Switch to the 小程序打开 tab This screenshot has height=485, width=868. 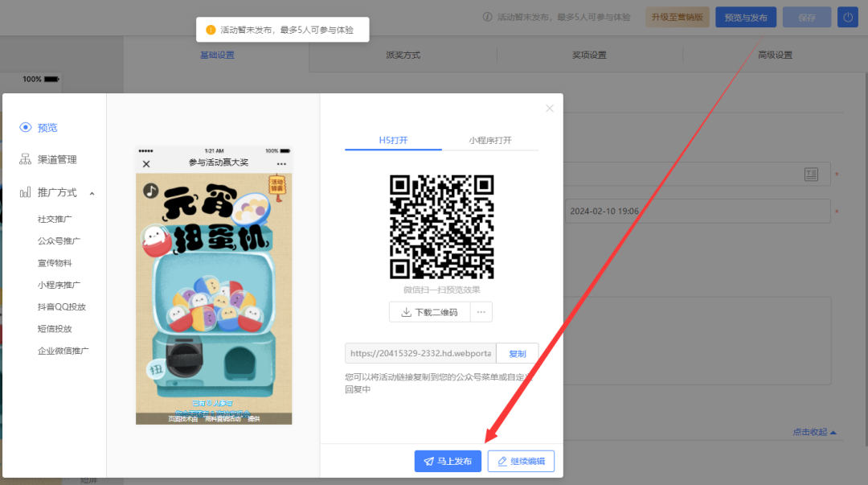pyautogui.click(x=490, y=140)
